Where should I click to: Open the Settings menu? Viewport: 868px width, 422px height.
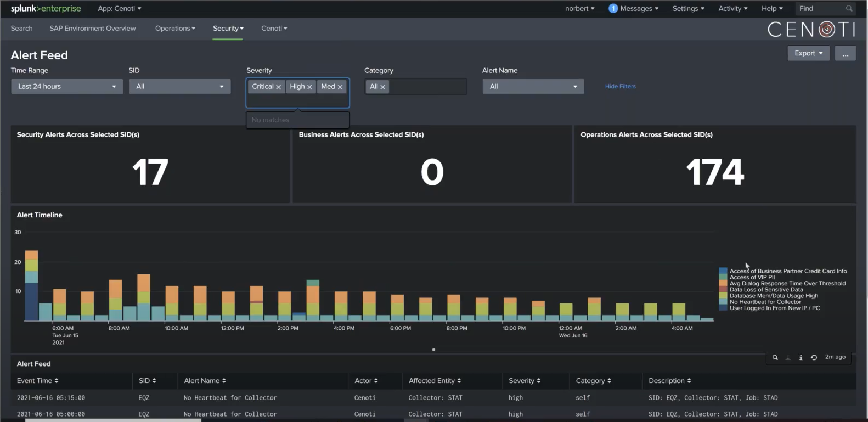(x=688, y=8)
